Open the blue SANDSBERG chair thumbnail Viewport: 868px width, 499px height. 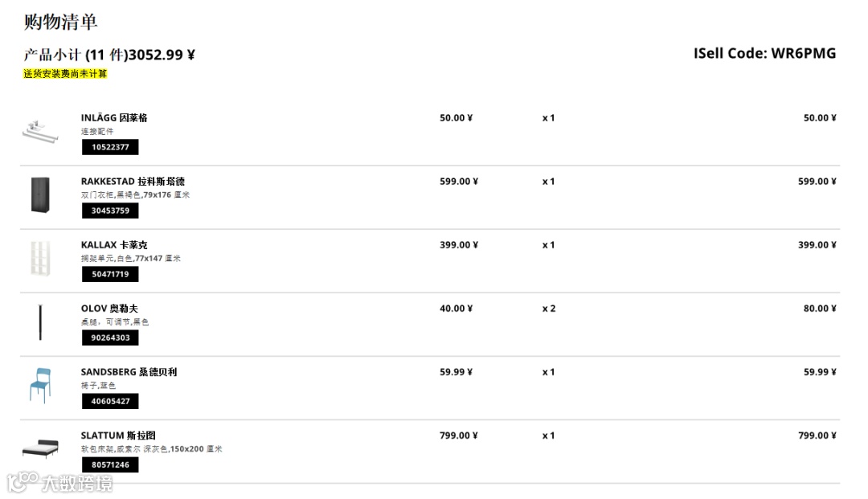tap(40, 386)
